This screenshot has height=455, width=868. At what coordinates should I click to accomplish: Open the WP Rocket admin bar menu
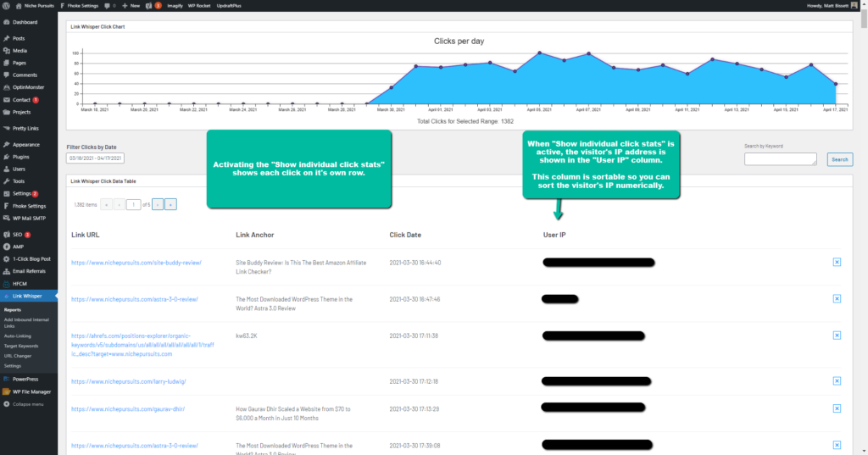[199, 6]
